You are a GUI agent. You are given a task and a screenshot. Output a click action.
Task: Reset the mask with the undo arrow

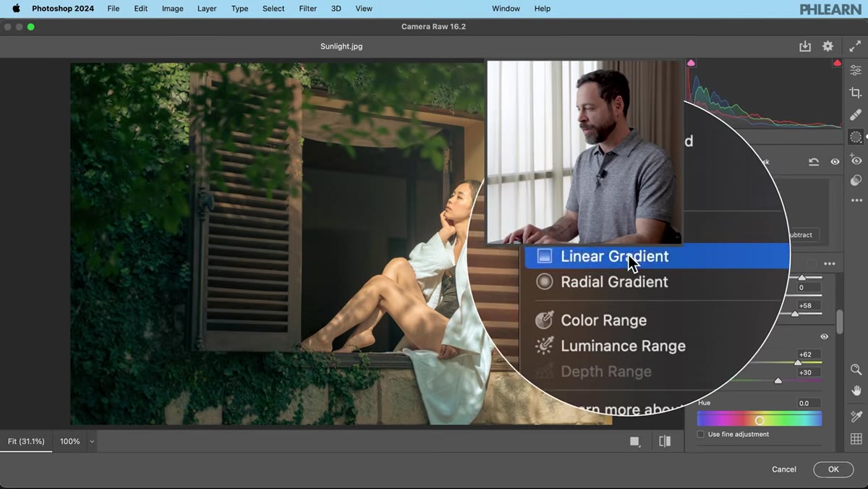coord(814,162)
